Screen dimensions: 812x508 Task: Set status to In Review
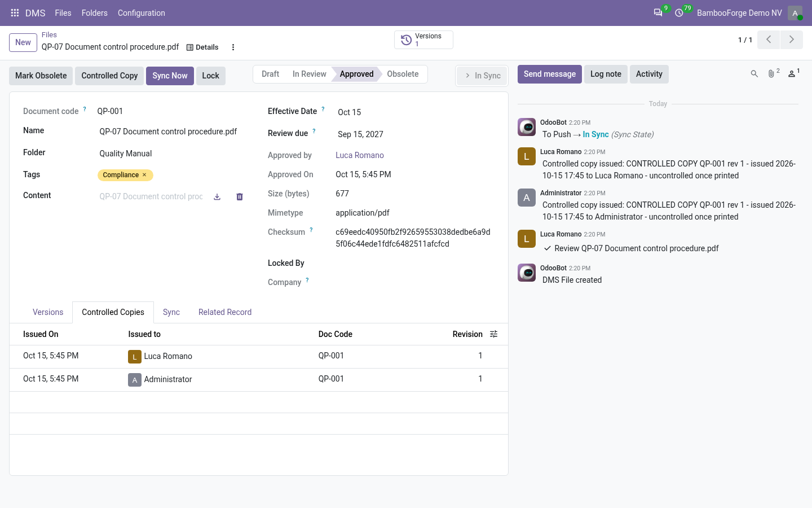point(309,74)
